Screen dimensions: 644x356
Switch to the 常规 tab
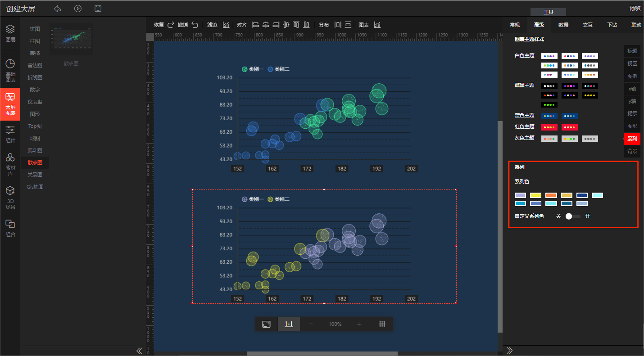(514, 25)
